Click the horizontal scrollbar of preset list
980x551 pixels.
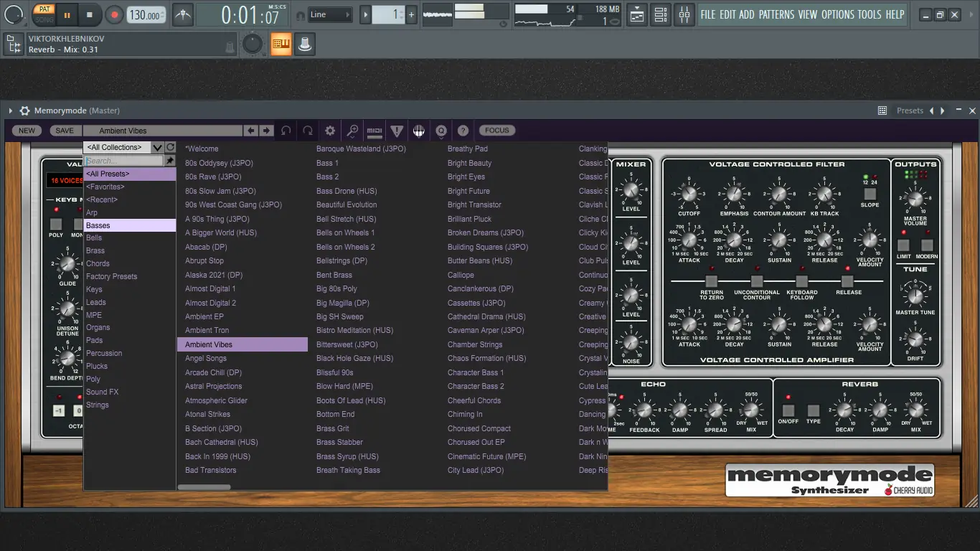point(204,487)
